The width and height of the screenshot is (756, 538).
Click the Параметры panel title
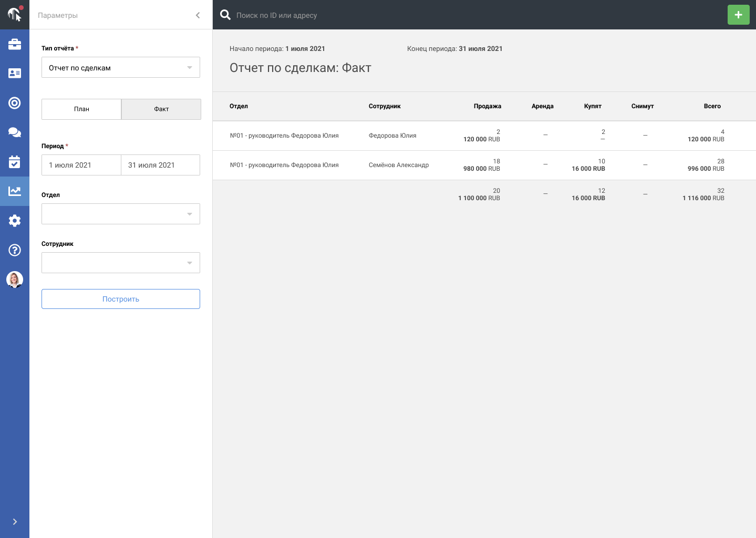point(58,15)
